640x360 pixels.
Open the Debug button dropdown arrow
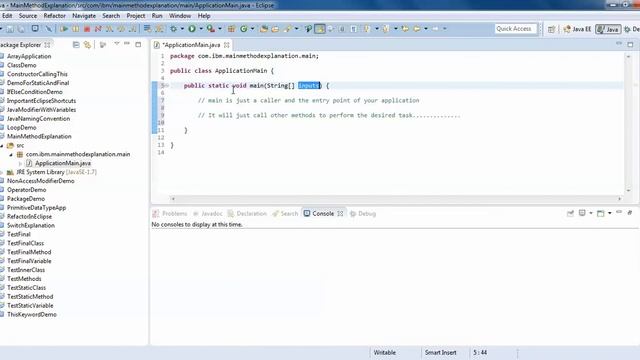pos(182,29)
